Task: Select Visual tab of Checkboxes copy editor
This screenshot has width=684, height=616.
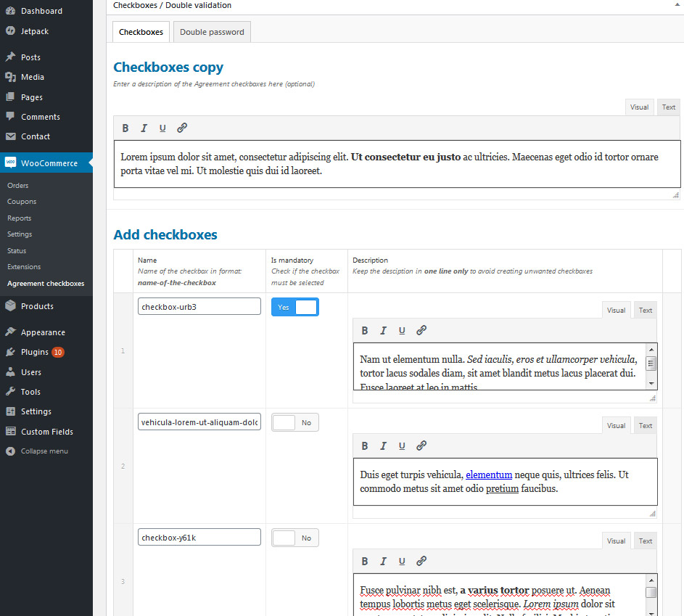Action: tap(639, 107)
